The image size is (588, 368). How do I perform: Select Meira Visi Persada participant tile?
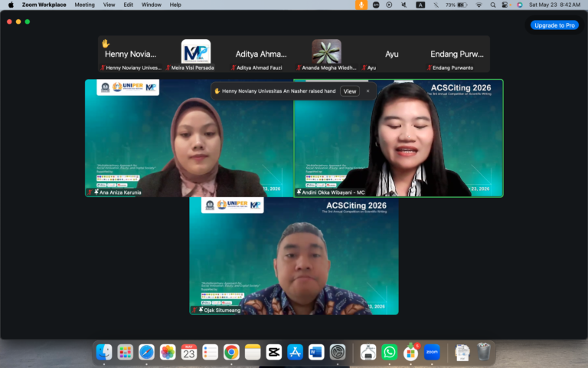click(196, 54)
